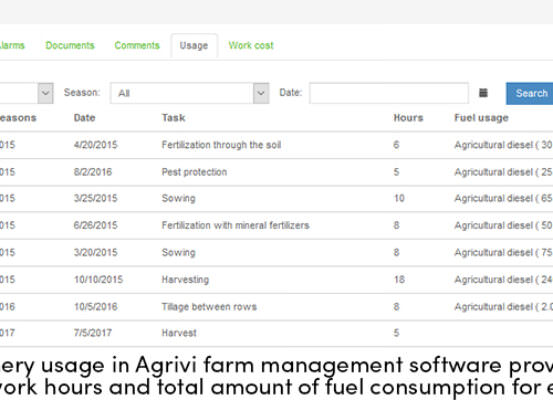
Task: Open the Work cost tab
Action: [x=251, y=46]
